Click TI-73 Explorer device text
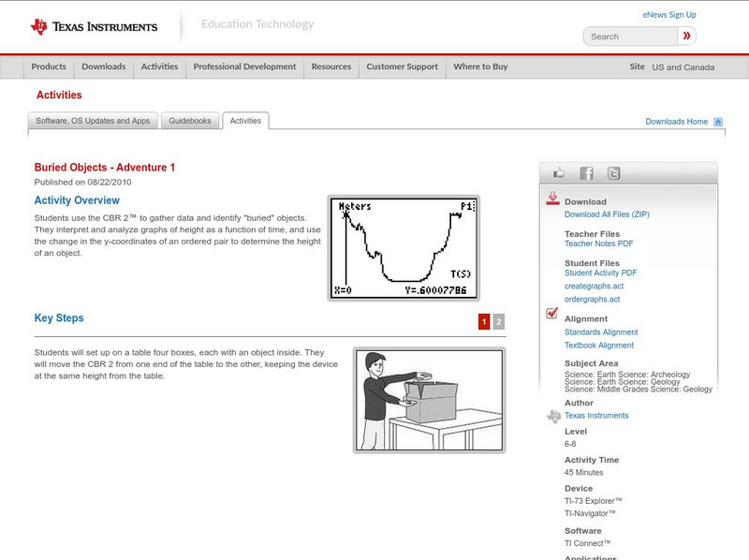The image size is (749, 560). pyautogui.click(x=594, y=501)
